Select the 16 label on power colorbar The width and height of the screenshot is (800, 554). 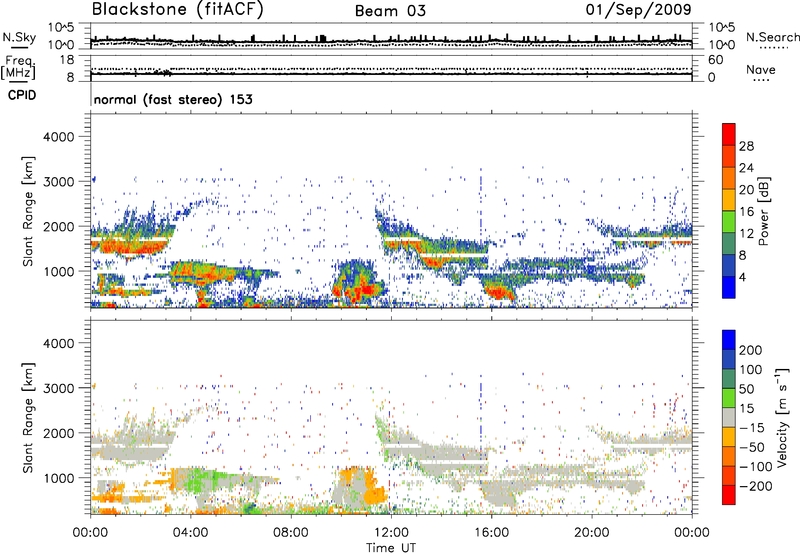coord(746,212)
